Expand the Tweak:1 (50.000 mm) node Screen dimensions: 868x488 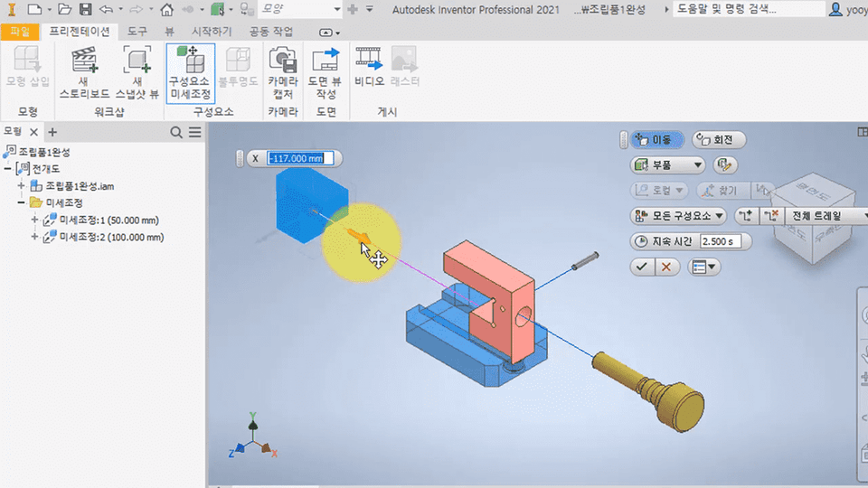coord(34,221)
